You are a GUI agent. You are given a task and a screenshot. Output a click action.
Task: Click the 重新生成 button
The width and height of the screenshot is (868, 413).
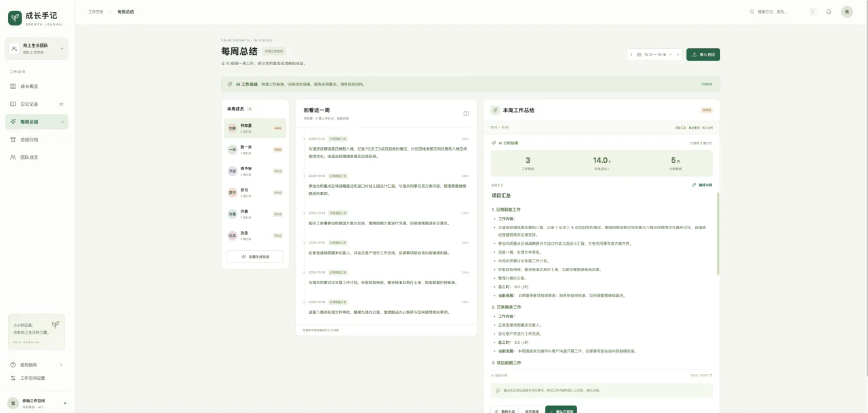click(x=505, y=411)
